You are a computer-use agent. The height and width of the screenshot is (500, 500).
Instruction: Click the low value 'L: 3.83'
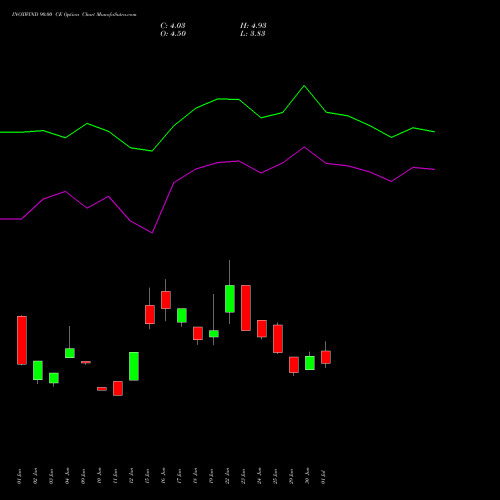pyautogui.click(x=253, y=34)
